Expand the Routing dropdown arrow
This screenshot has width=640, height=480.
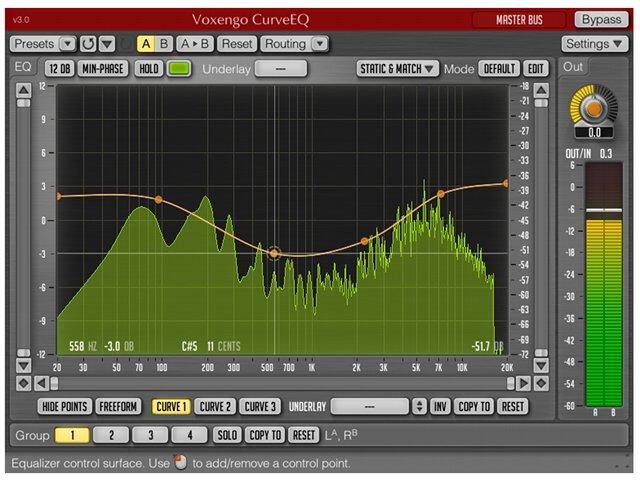(320, 44)
